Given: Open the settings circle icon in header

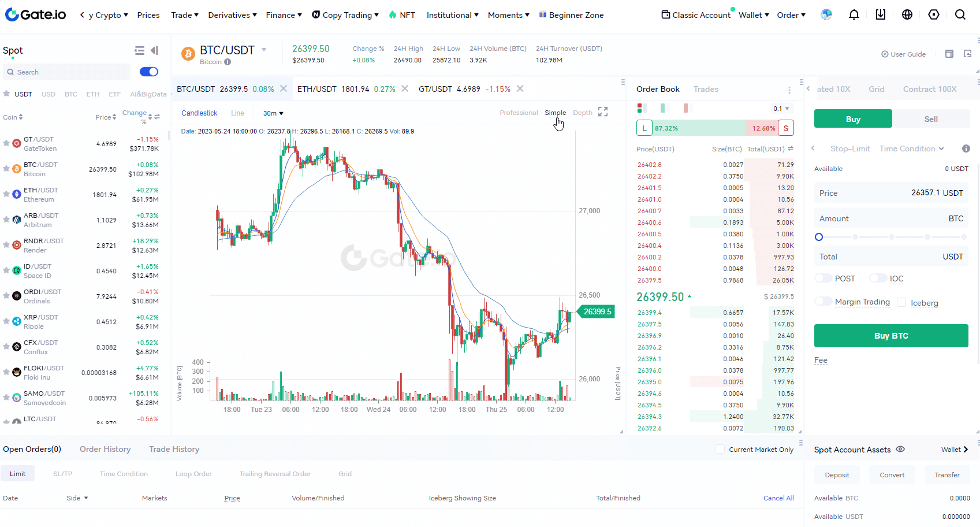Looking at the screenshot, I should pyautogui.click(x=934, y=15).
